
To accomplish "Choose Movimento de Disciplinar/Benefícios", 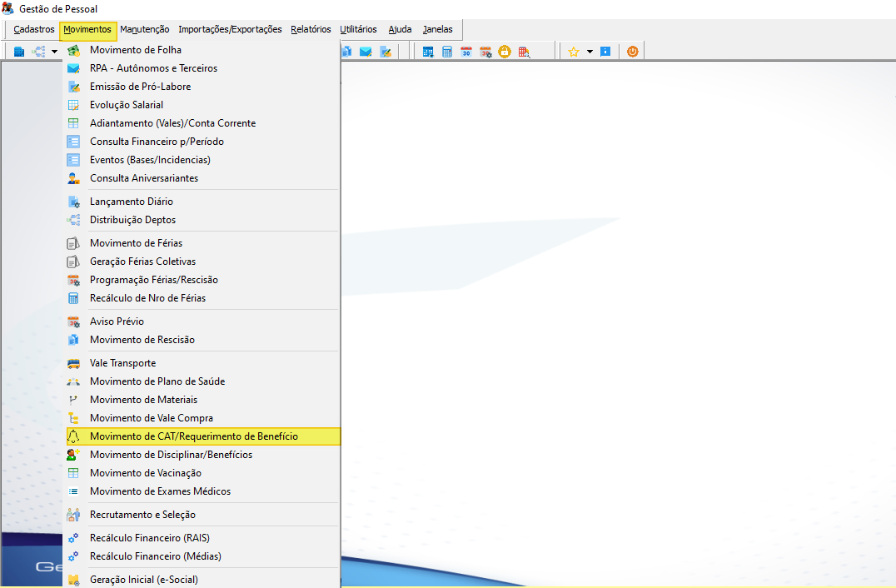I will click(202, 454).
